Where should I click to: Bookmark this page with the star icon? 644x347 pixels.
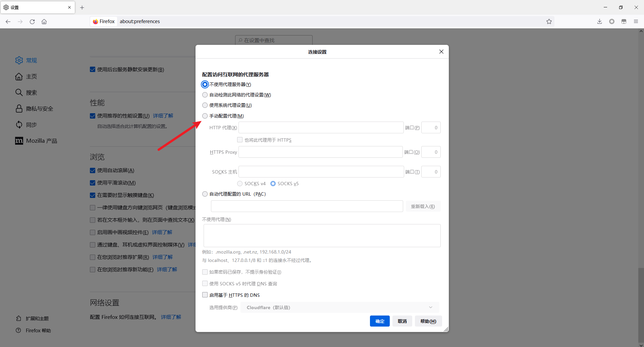pos(549,21)
